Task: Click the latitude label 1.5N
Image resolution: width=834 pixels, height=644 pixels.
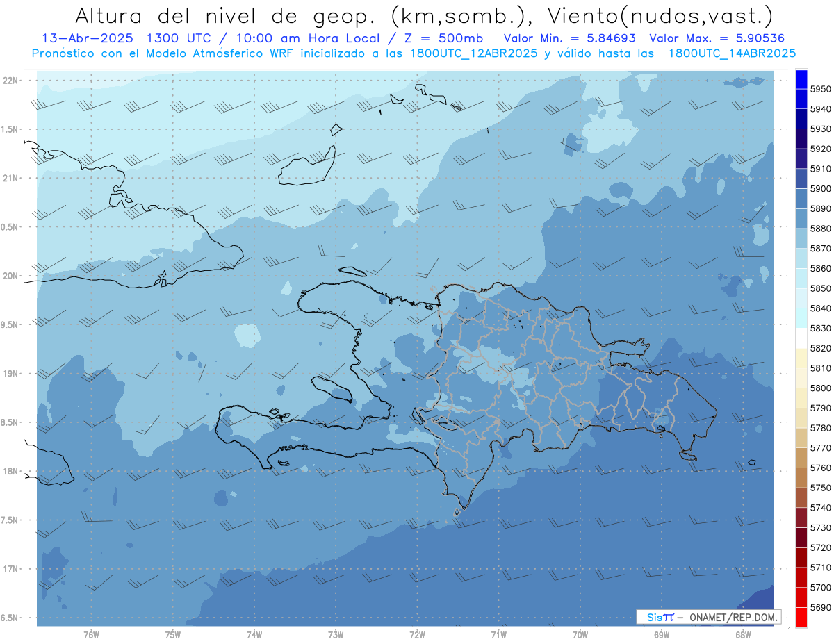Action: click(10, 129)
